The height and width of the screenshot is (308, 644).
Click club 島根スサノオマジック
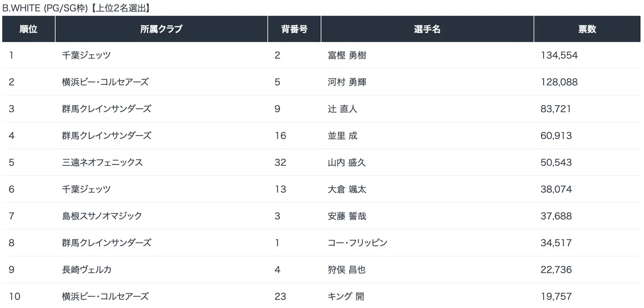(102, 216)
